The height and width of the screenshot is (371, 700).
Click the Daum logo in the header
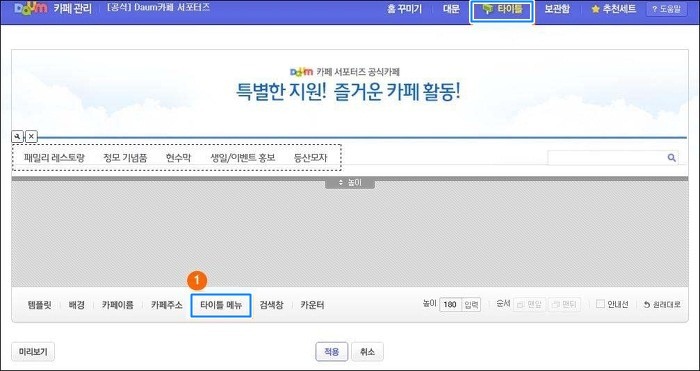[30, 8]
